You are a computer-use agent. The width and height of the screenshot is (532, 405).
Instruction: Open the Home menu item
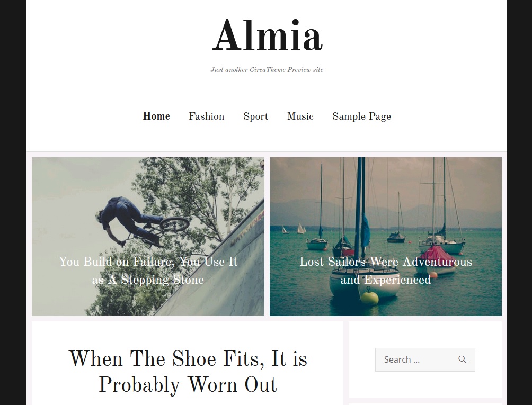(156, 116)
